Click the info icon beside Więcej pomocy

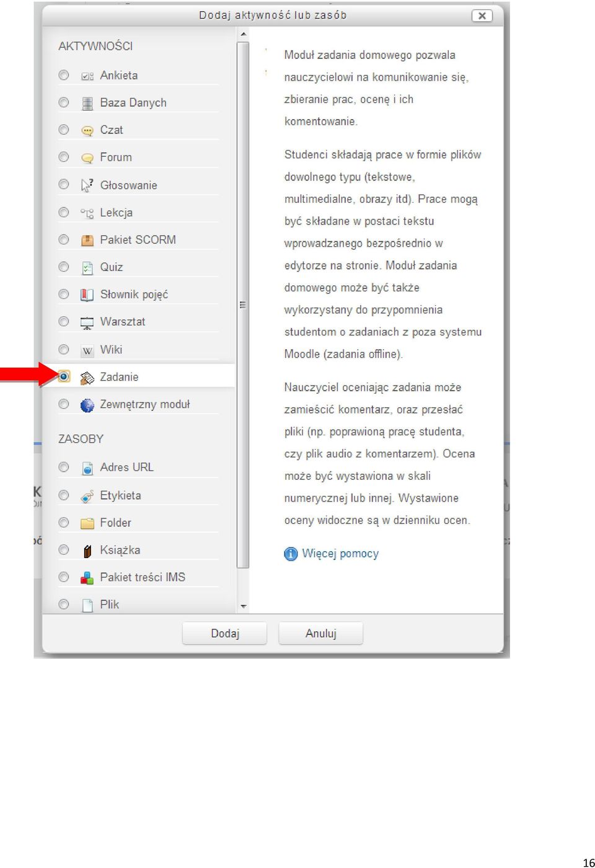(291, 554)
